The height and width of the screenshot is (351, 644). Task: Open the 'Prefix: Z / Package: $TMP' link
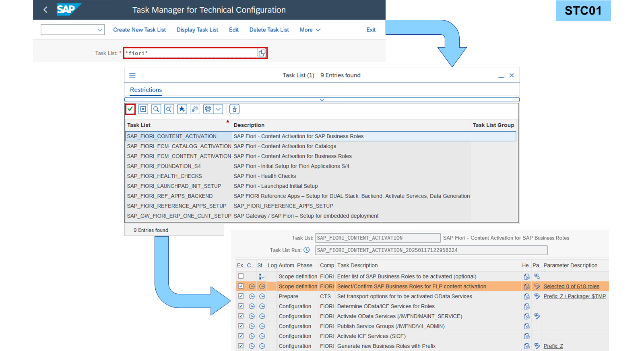pos(574,296)
